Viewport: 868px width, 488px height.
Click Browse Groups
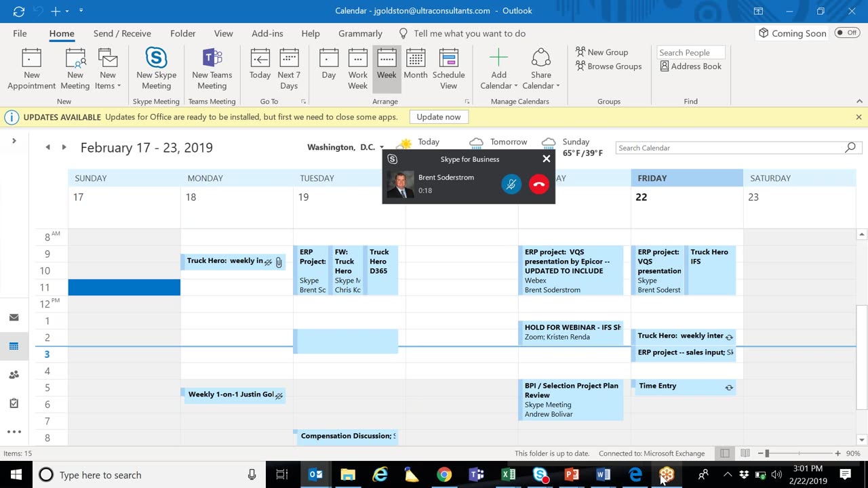[x=608, y=66]
